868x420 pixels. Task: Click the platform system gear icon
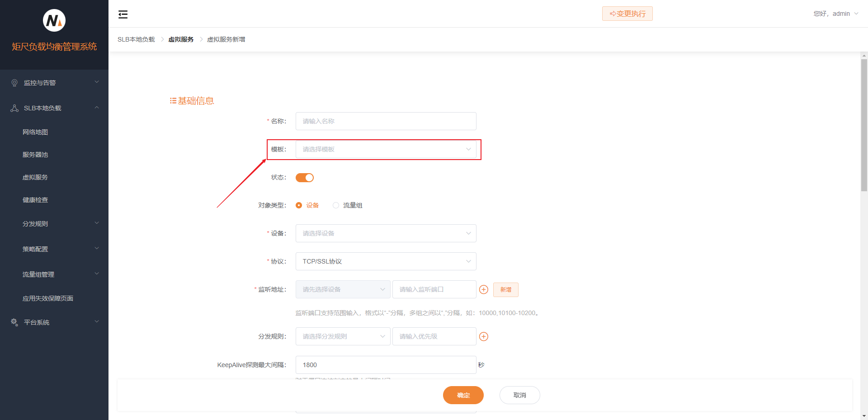14,322
